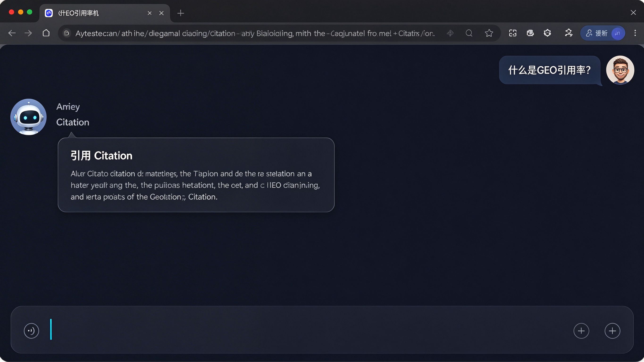Click the rightmost plus circle in chat input
644x362 pixels.
pyautogui.click(x=612, y=331)
